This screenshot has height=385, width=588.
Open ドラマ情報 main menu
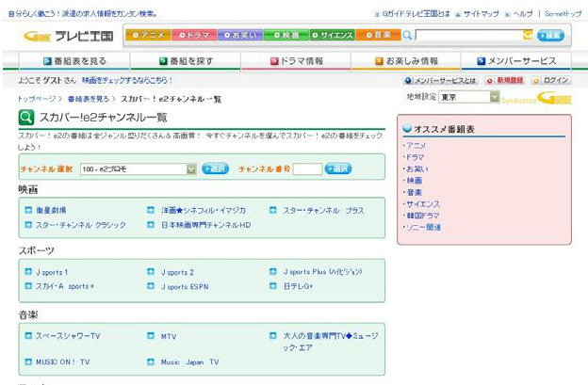tap(296, 61)
